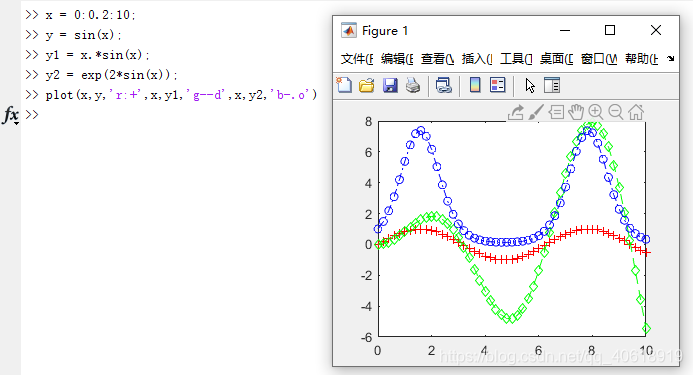Click the dock figure arrow beside the menu bar
693x375 pixels.
pos(670,58)
